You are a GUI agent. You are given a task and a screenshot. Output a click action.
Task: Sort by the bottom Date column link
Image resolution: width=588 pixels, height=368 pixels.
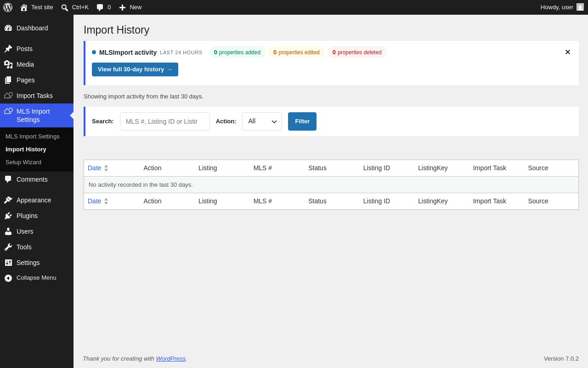tap(94, 201)
